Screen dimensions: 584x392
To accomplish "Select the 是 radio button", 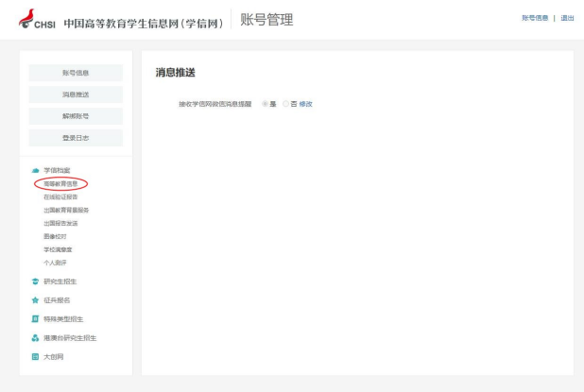I will click(x=265, y=104).
